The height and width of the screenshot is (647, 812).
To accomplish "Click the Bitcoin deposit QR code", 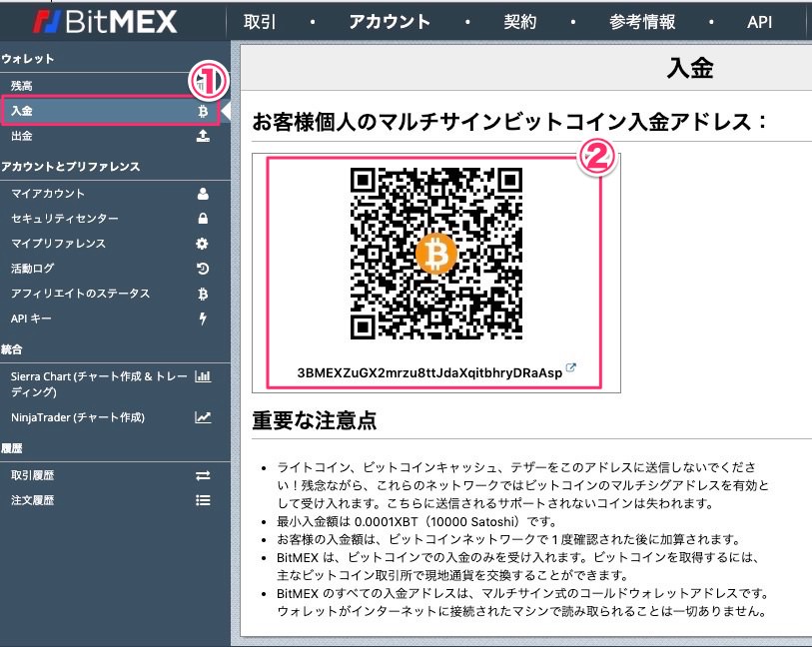I will pos(436,255).
